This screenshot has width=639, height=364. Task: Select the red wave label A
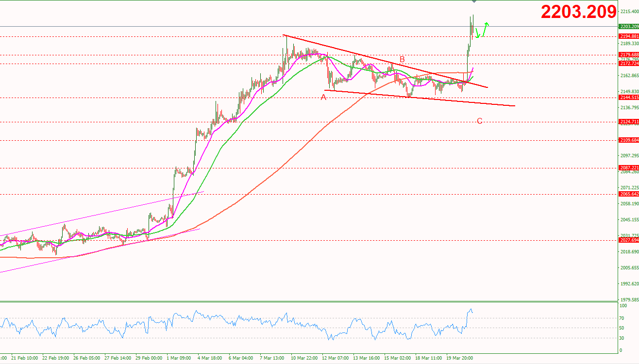click(x=323, y=98)
